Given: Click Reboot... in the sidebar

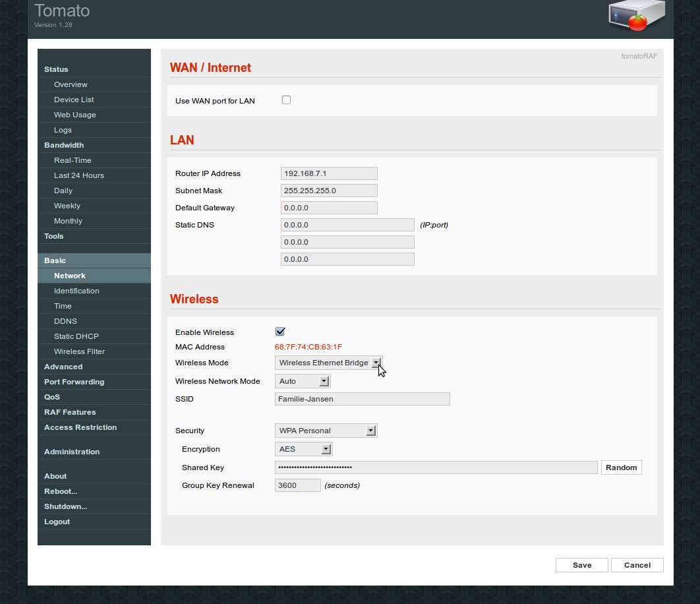Looking at the screenshot, I should pos(61,491).
